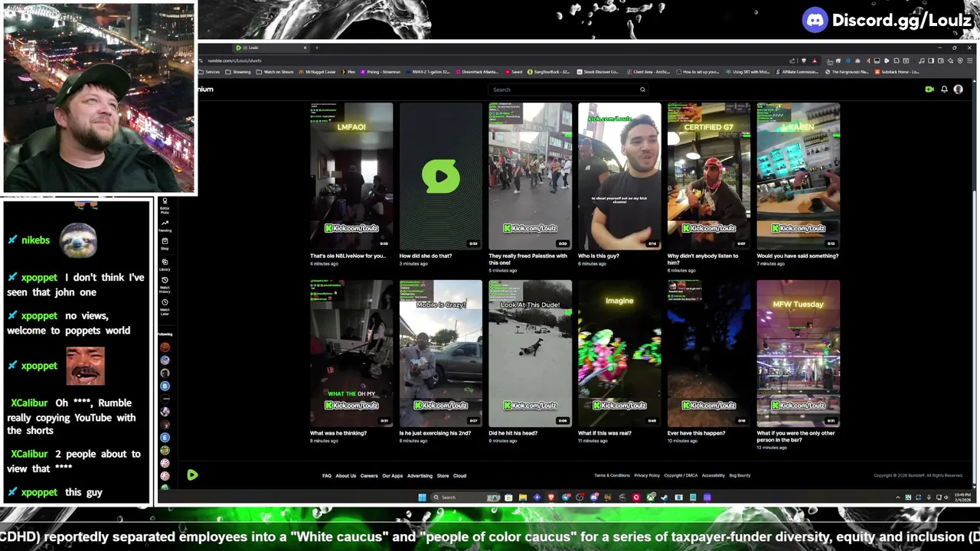Open the blue 'E' followed channel avatar
Screen dimensions: 980x551
tap(165, 438)
